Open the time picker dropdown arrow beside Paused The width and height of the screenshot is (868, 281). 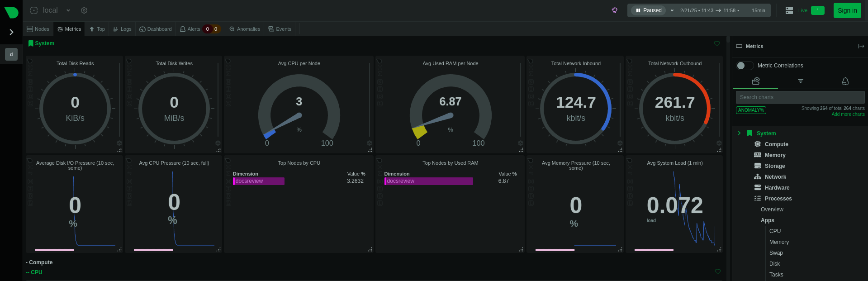click(x=672, y=10)
